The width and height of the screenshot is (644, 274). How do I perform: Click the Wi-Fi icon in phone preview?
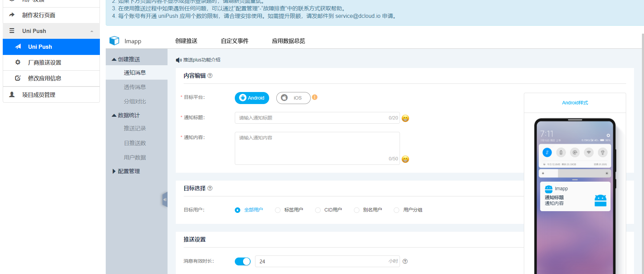pyautogui.click(x=589, y=152)
